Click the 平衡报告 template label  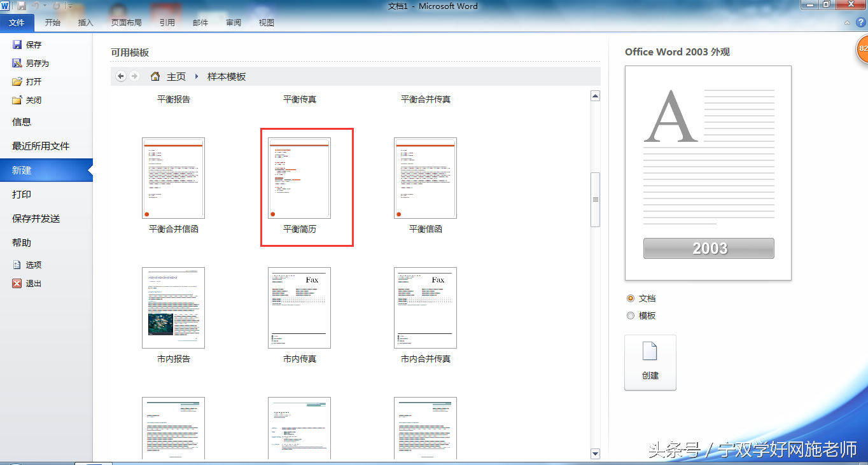[x=174, y=99]
